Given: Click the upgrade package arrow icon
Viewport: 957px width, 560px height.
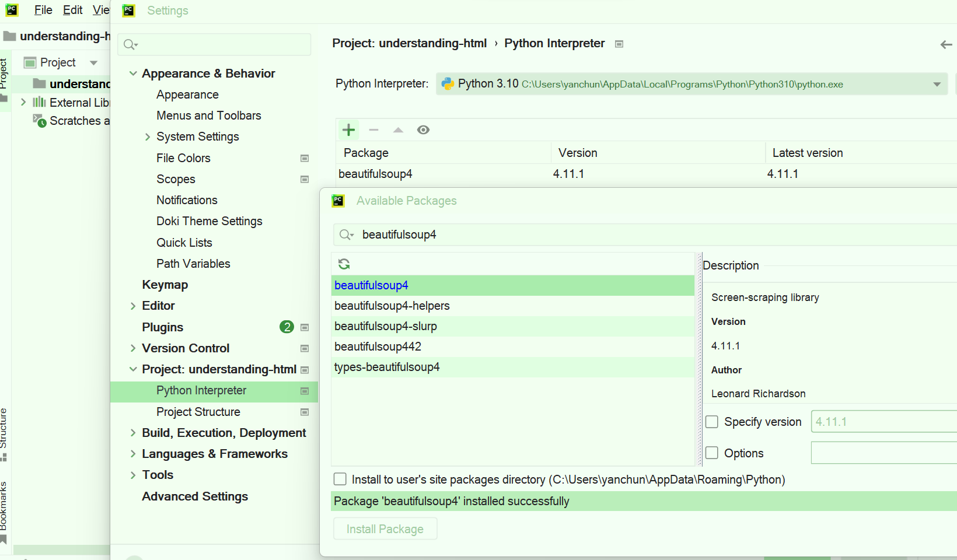Looking at the screenshot, I should click(x=398, y=129).
